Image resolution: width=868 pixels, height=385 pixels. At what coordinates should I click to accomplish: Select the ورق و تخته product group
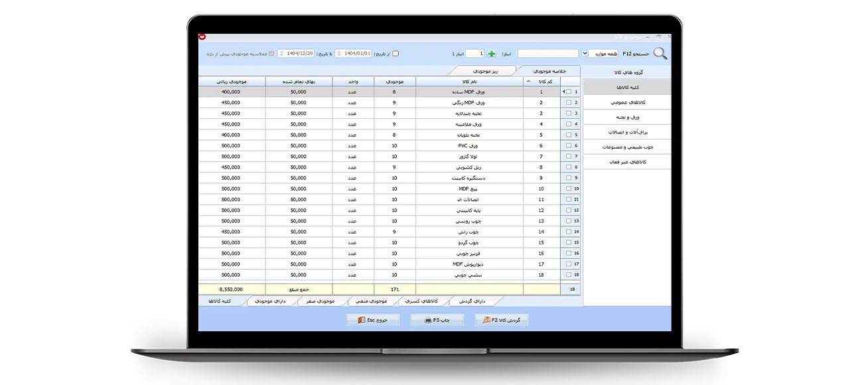(x=627, y=117)
